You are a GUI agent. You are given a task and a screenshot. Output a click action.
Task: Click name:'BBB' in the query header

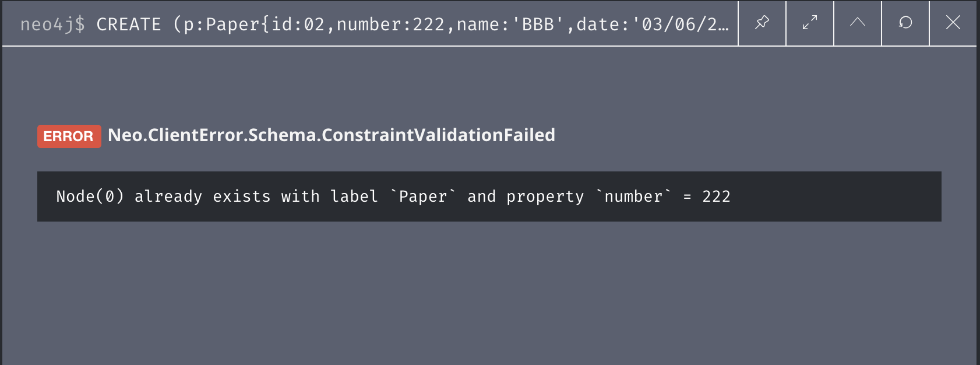point(509,24)
